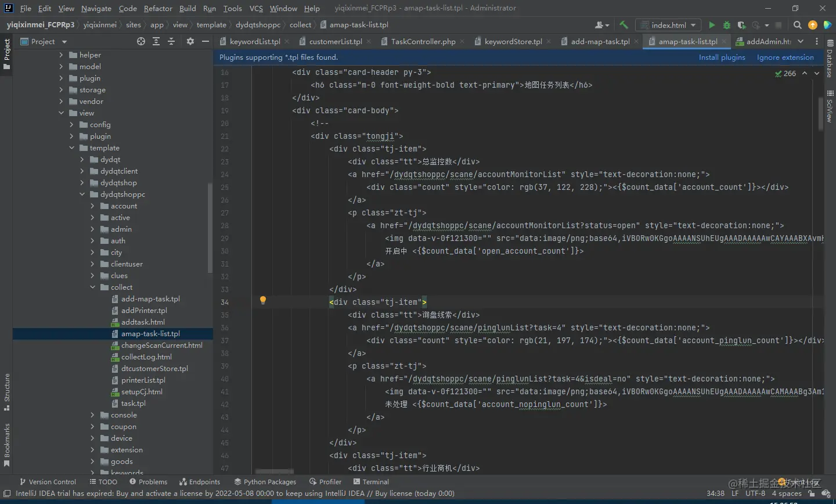836x504 pixels.
Task: Show the hidden editor tabs dropdown
Action: [x=801, y=41]
